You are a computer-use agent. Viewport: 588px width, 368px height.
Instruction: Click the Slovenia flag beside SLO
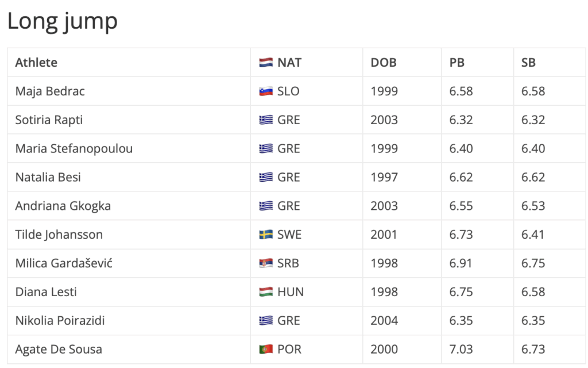click(265, 91)
